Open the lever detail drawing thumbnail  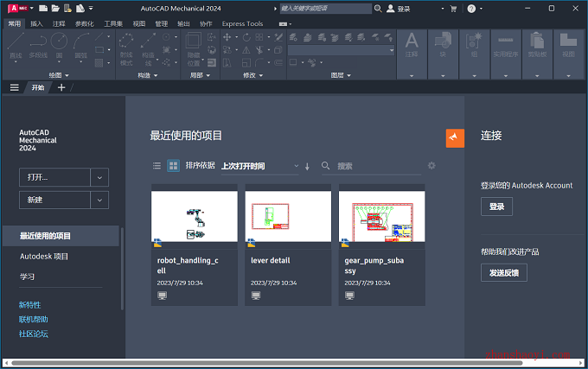(288, 217)
